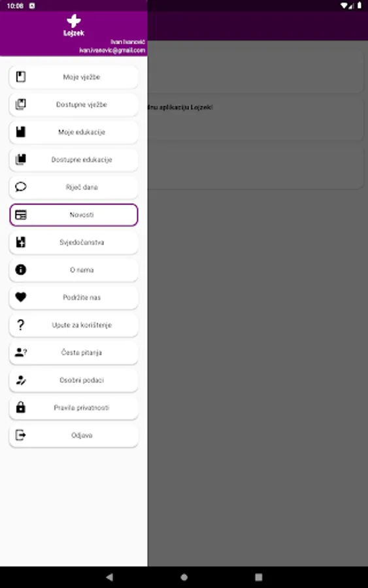Screen dimensions: 368x588
Task: Open the Moje edukacije menu item
Action: point(73,132)
